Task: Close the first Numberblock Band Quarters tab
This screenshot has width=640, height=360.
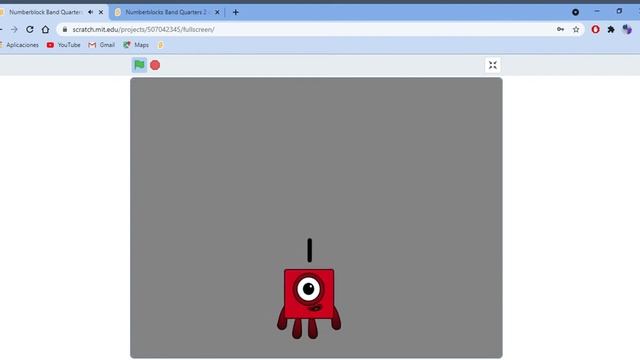Action: [101, 12]
